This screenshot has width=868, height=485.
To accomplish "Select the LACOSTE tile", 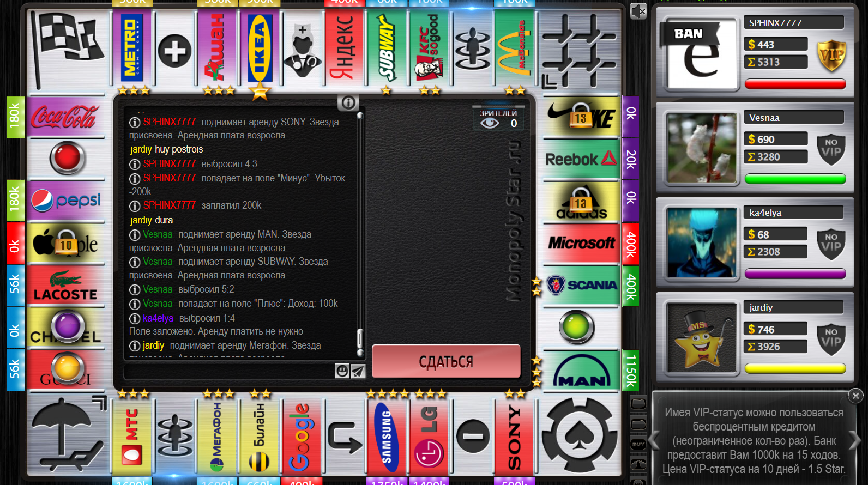I will pyautogui.click(x=66, y=286).
